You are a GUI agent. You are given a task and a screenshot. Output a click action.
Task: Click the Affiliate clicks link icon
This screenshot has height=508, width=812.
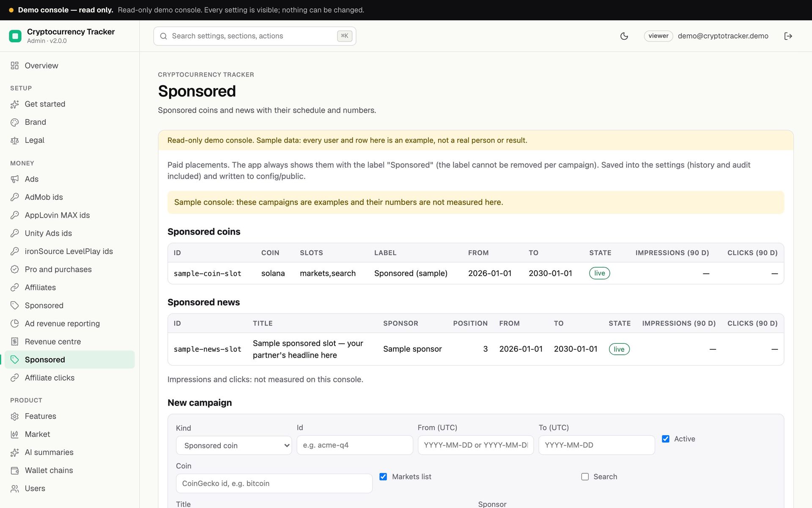click(15, 378)
